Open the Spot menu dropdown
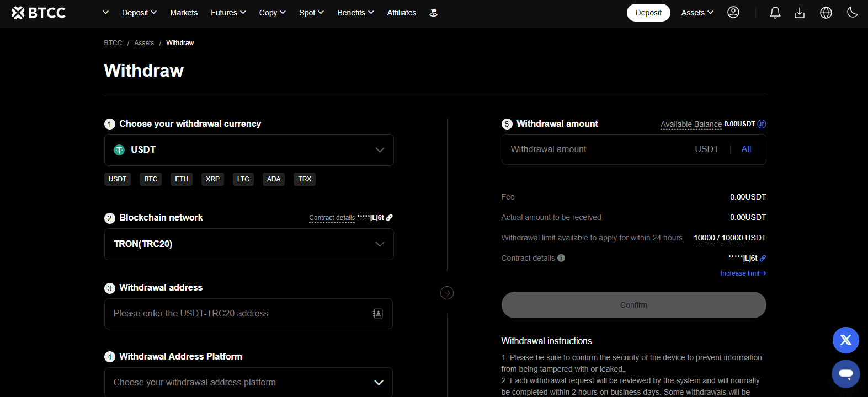 (311, 13)
